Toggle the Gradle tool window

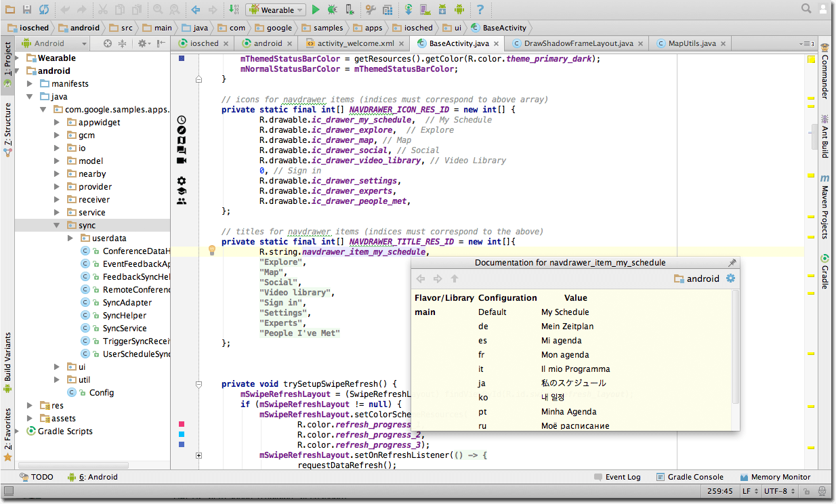825,272
